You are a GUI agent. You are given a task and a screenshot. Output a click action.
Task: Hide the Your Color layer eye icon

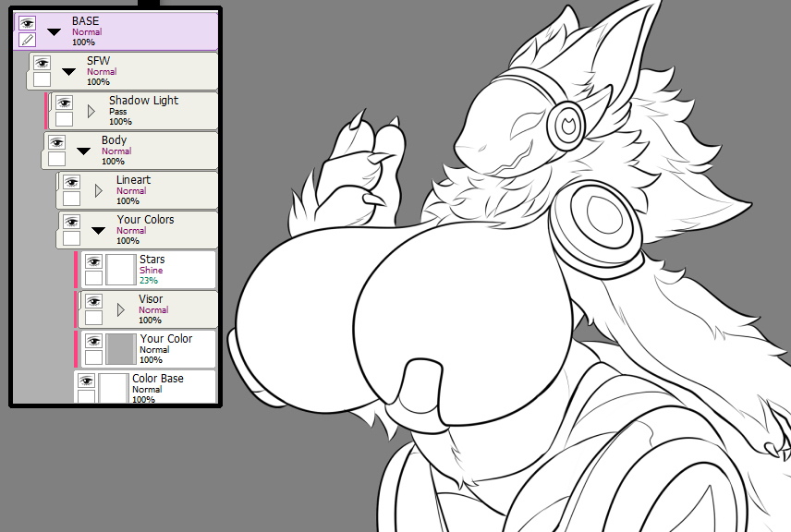(x=93, y=341)
